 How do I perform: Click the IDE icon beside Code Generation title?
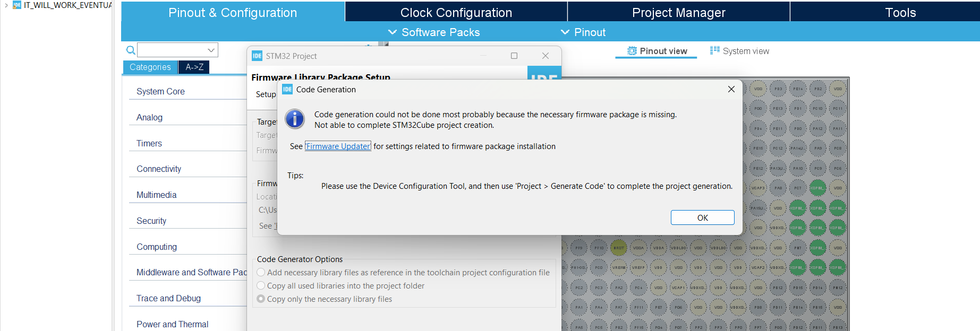pos(287,90)
